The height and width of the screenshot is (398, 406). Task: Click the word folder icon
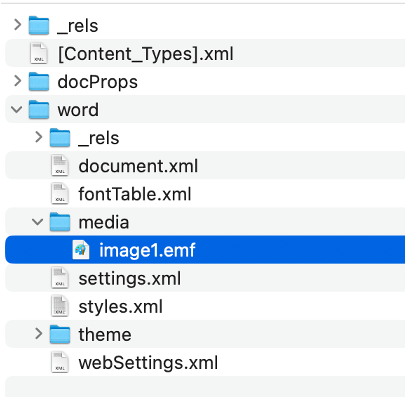[x=39, y=110]
